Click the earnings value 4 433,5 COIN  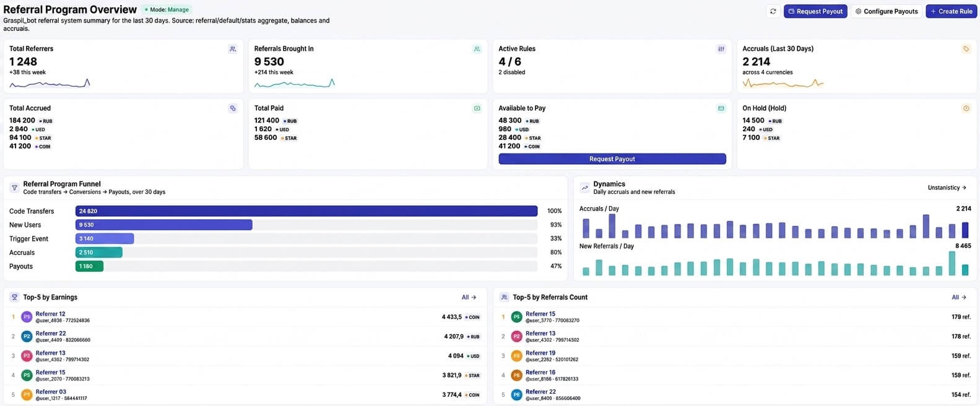tap(461, 317)
